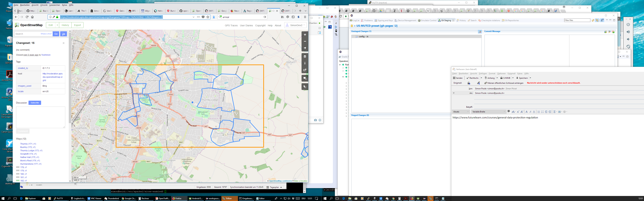
Task: Add a note to the map
Action: coord(305,78)
